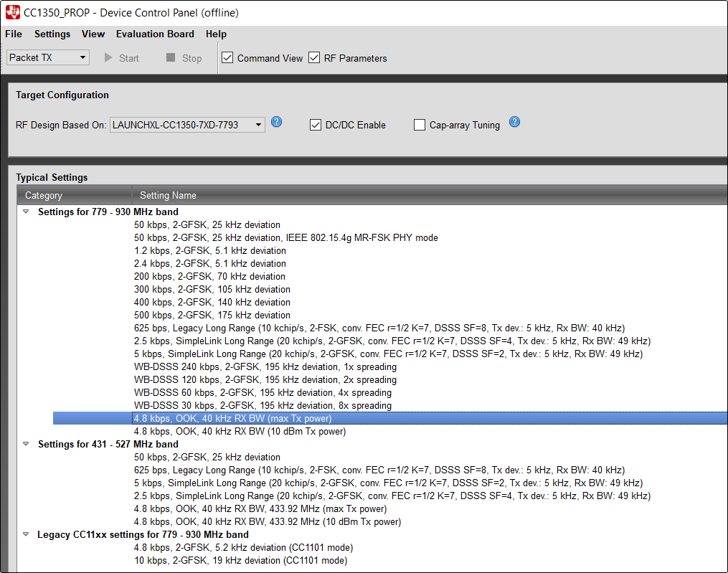Select WB-DSSS 120 kbps, 2x spreading
The width and height of the screenshot is (728, 573).
click(265, 380)
